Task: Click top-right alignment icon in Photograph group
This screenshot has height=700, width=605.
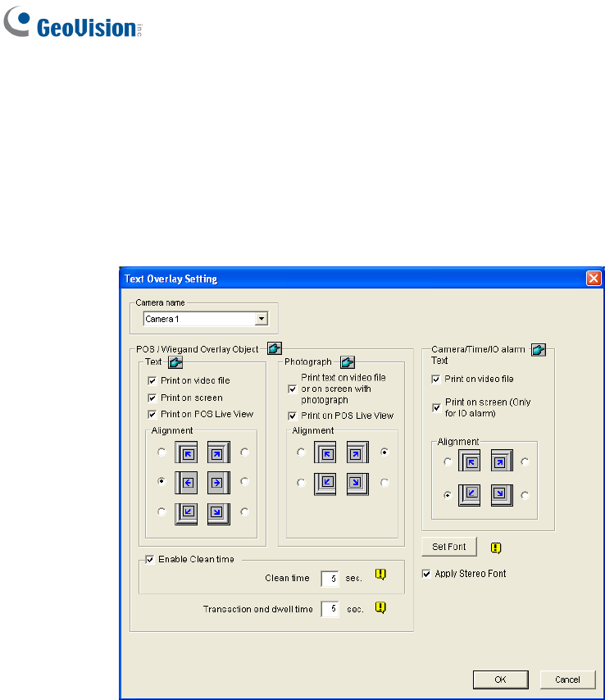Action: coord(357,452)
